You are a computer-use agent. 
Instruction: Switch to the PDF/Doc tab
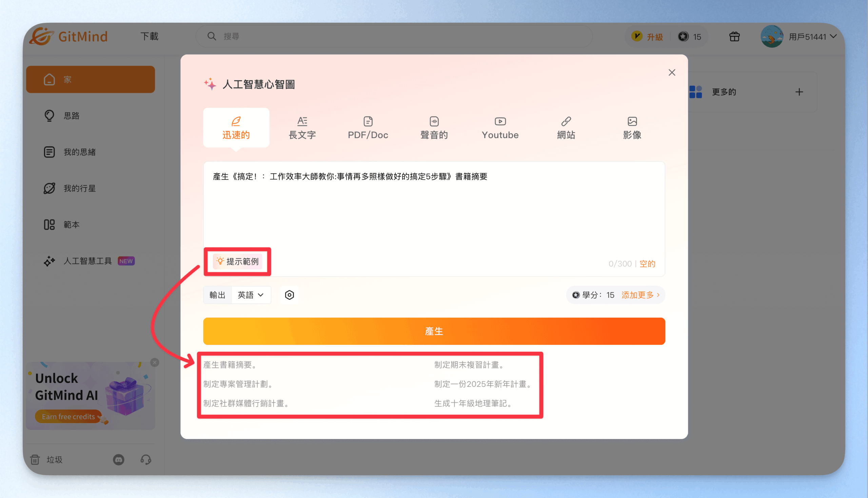368,128
